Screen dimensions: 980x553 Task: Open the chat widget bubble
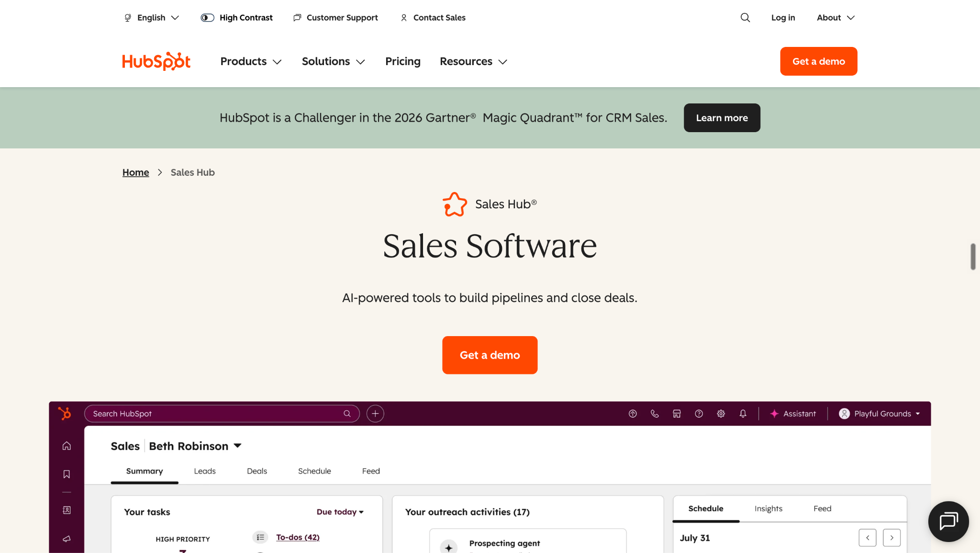tap(948, 521)
